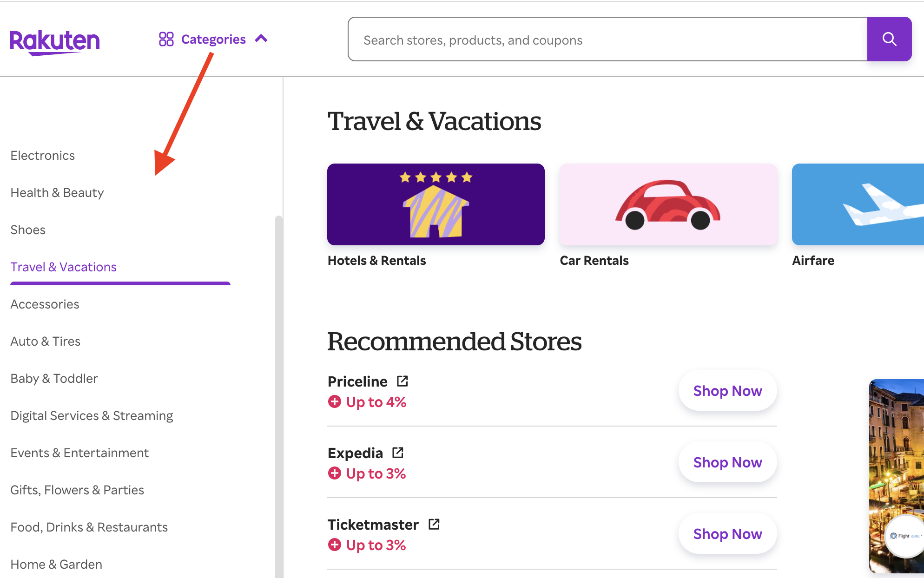Click Ticketmaster Up to 3% cash back text
Image resolution: width=924 pixels, height=578 pixels.
376,545
